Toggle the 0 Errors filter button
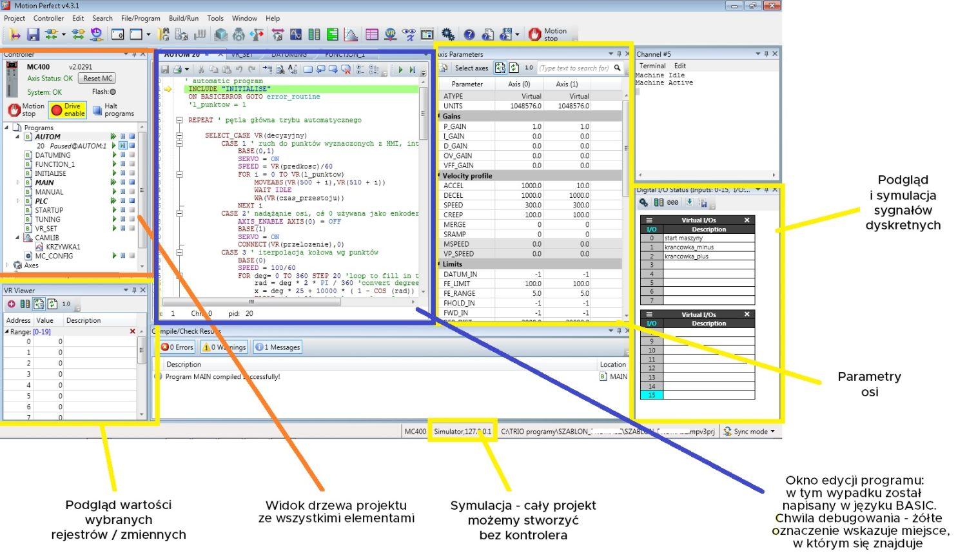The width and height of the screenshot is (967, 560). click(177, 347)
